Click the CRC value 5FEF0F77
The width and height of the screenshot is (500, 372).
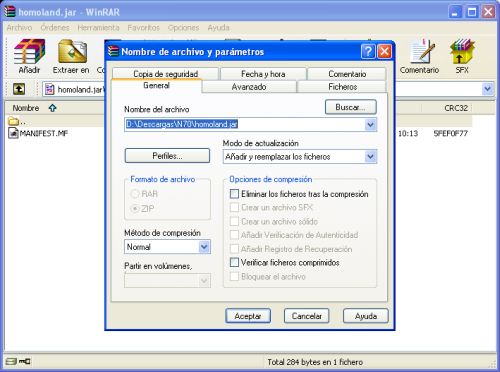[x=450, y=133]
